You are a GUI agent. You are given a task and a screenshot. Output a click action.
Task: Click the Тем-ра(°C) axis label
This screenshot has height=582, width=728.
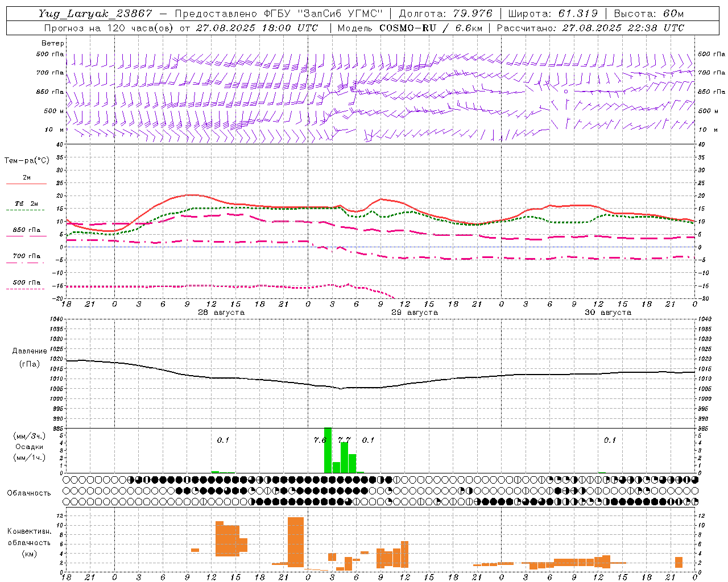tap(27, 161)
